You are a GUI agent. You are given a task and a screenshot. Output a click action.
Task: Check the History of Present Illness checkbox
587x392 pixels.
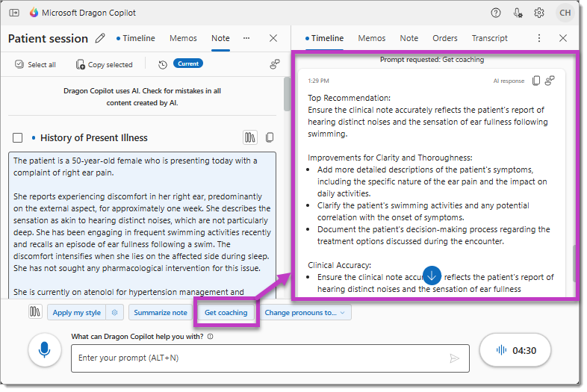18,137
